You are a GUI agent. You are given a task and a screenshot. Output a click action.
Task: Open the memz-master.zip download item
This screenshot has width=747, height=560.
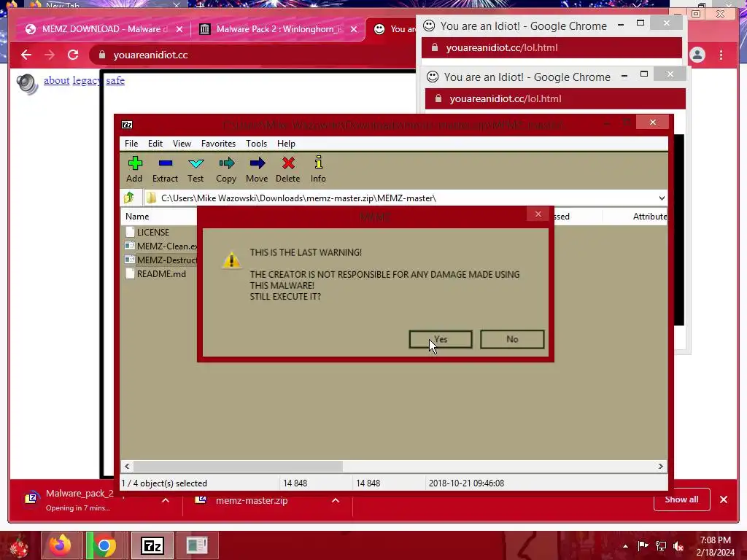pos(251,500)
